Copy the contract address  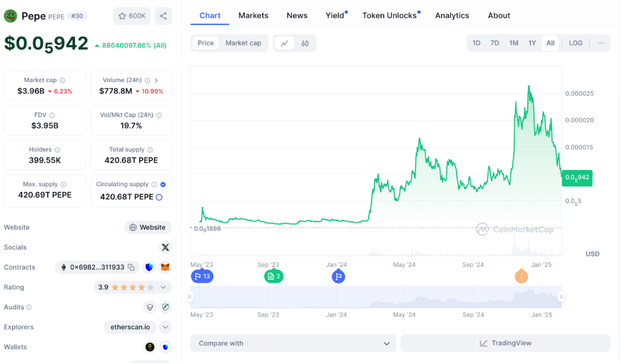[x=132, y=267]
